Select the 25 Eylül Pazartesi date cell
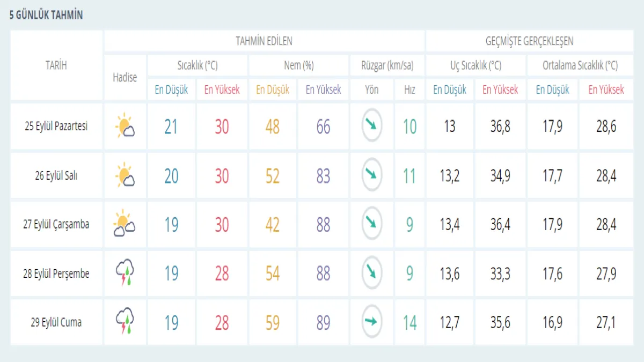Viewport: 644px width, 362px height. [x=56, y=127]
